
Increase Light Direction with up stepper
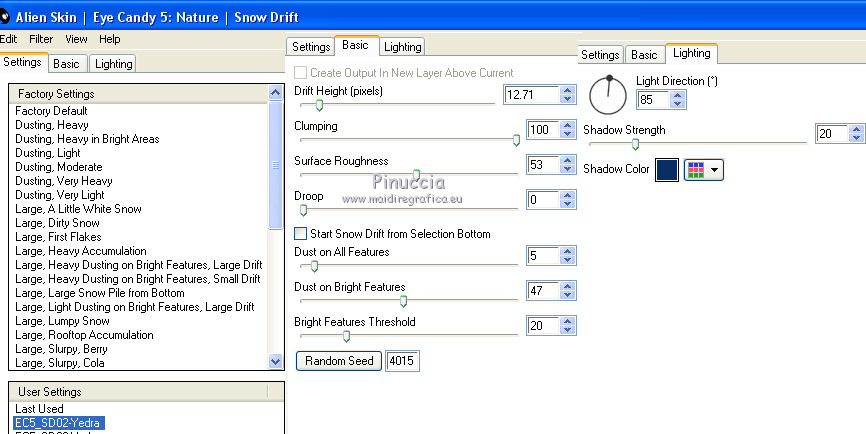point(678,96)
